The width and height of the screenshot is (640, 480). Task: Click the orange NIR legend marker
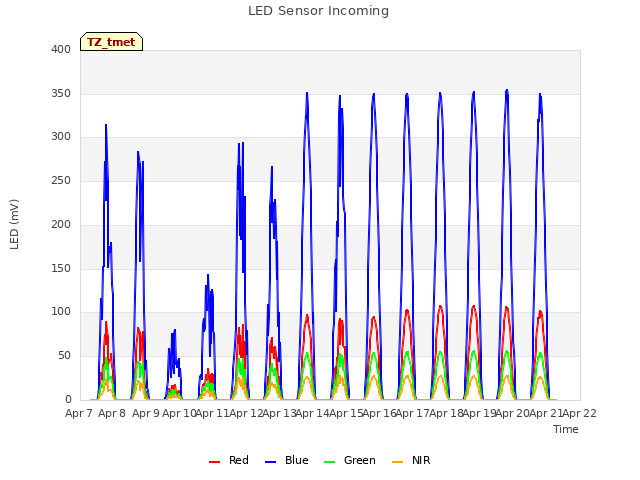click(397, 462)
